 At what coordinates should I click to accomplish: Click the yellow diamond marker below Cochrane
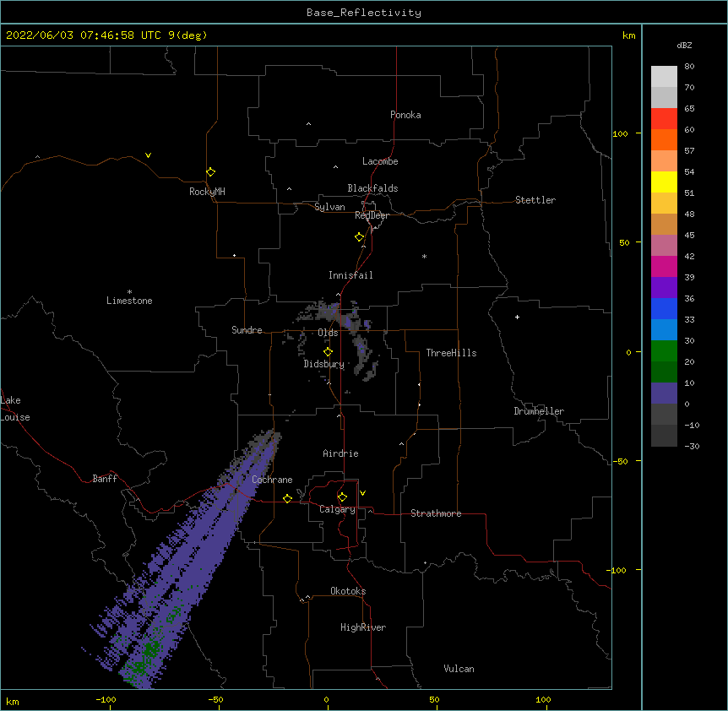(x=287, y=498)
